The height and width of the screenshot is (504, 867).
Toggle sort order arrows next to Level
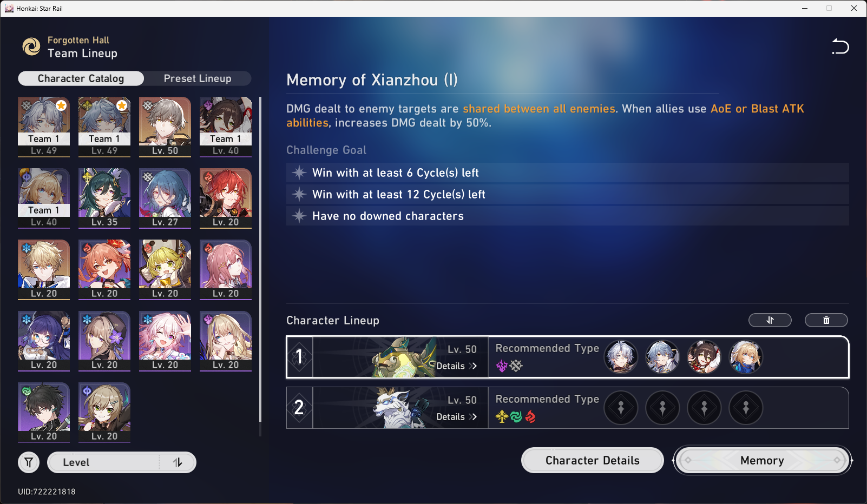pos(178,462)
